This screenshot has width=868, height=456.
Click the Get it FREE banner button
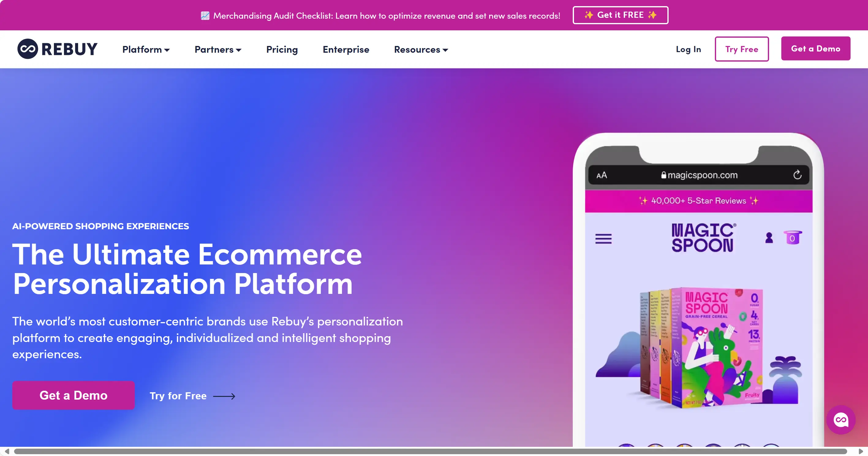point(620,15)
